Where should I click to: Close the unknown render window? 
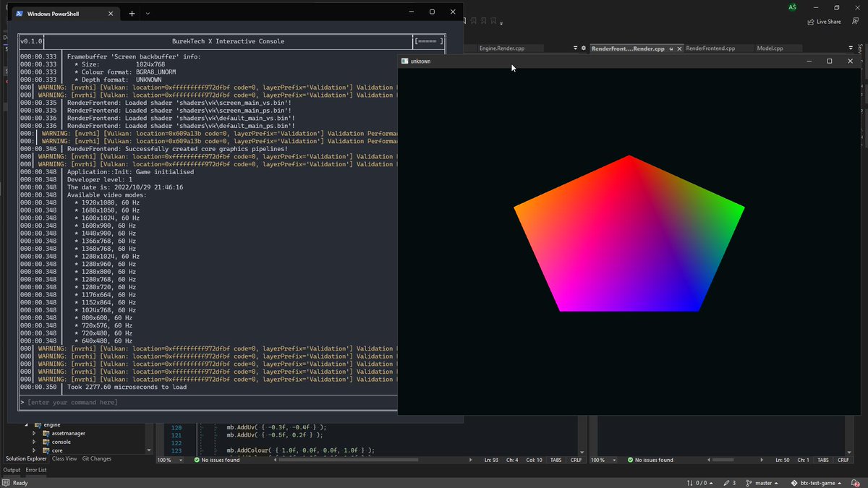(x=851, y=61)
